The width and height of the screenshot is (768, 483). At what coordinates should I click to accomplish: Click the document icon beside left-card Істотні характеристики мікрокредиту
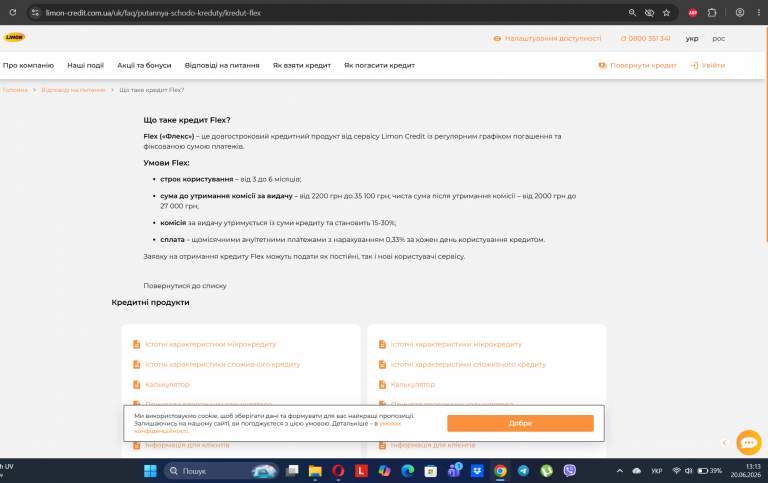tap(137, 344)
